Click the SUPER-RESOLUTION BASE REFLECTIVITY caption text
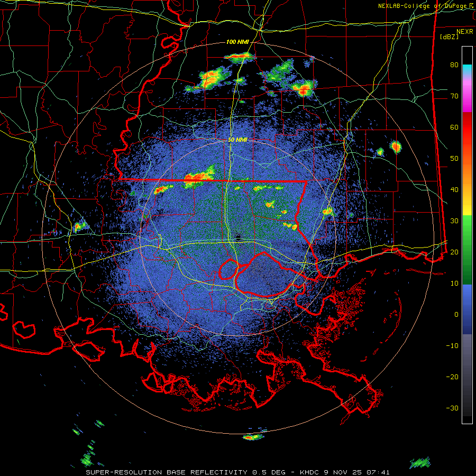The width and height of the screenshot is (476, 476). tap(167, 472)
